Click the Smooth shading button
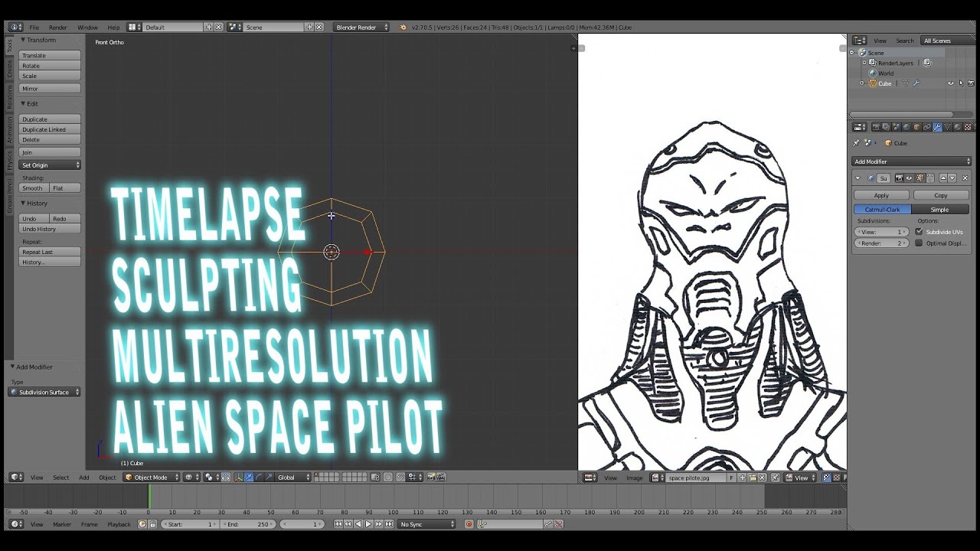This screenshot has width=980, height=551. click(34, 188)
